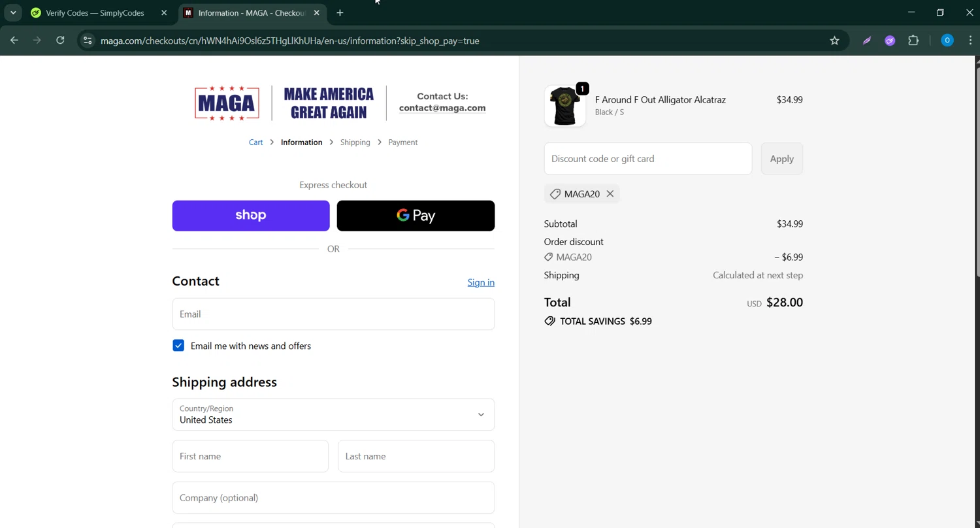Viewport: 980px width, 528px height.
Task: Open a new browser tab
Action: click(x=340, y=12)
